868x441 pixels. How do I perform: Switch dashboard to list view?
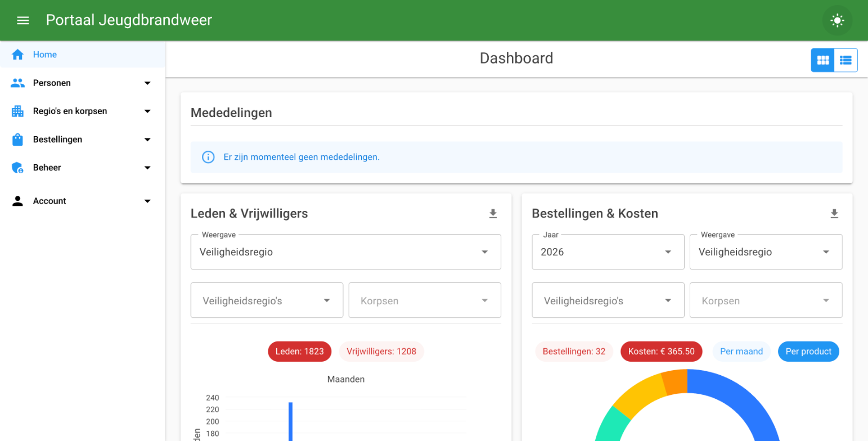click(x=845, y=60)
